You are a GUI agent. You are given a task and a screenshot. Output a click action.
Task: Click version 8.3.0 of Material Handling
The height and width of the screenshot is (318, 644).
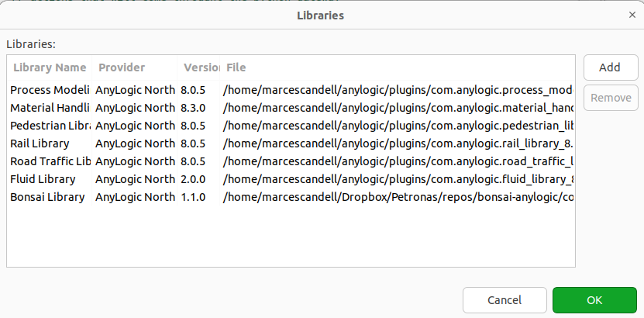pos(193,108)
